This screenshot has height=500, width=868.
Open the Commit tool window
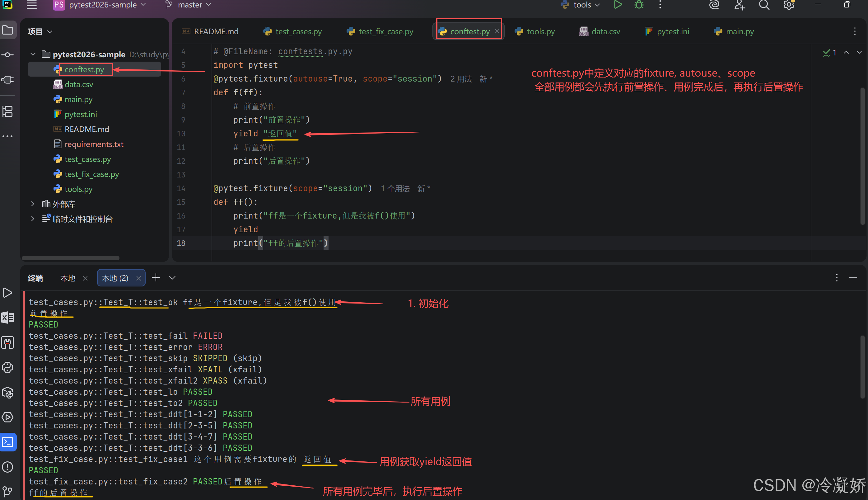click(7, 55)
